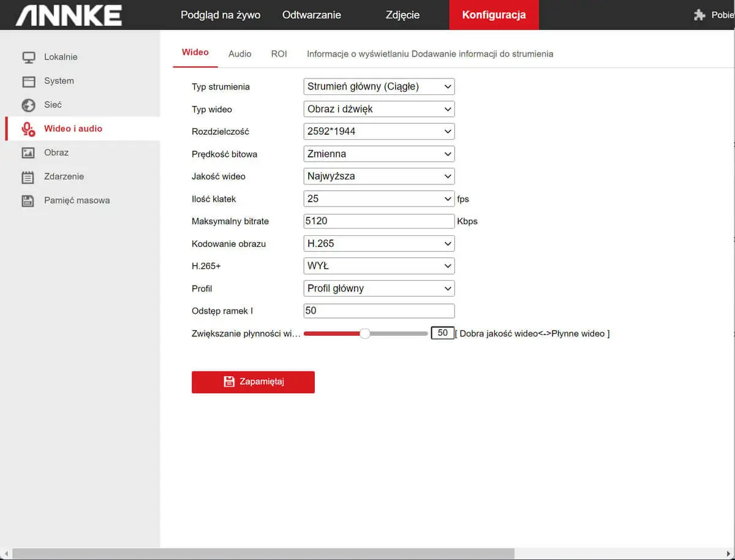Choose a value in Ilość klatek dropdown
This screenshot has height=560, width=735.
pos(379,199)
